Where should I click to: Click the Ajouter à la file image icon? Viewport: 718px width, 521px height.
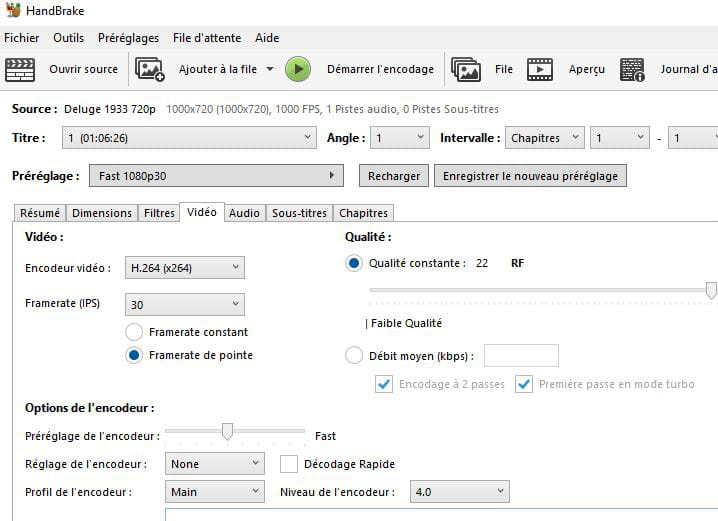click(x=149, y=70)
